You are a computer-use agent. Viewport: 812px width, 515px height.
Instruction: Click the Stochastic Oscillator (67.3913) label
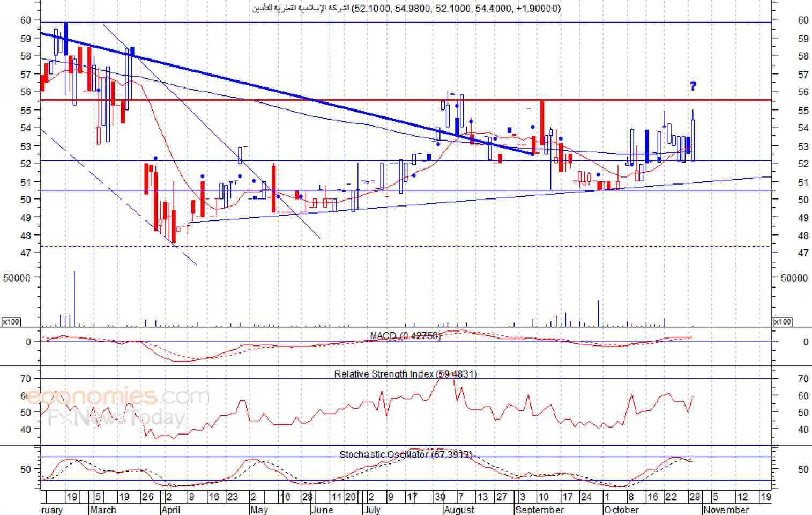[406, 454]
